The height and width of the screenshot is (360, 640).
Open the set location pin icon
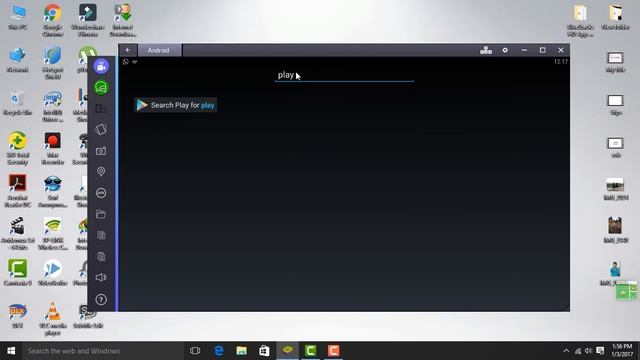pyautogui.click(x=101, y=171)
